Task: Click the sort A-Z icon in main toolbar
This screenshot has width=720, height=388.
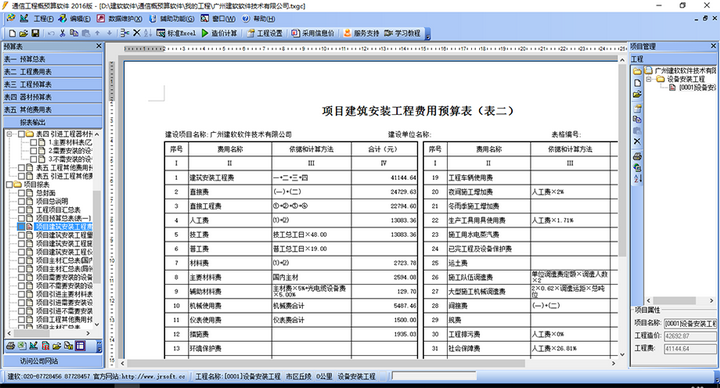Action: (x=148, y=33)
